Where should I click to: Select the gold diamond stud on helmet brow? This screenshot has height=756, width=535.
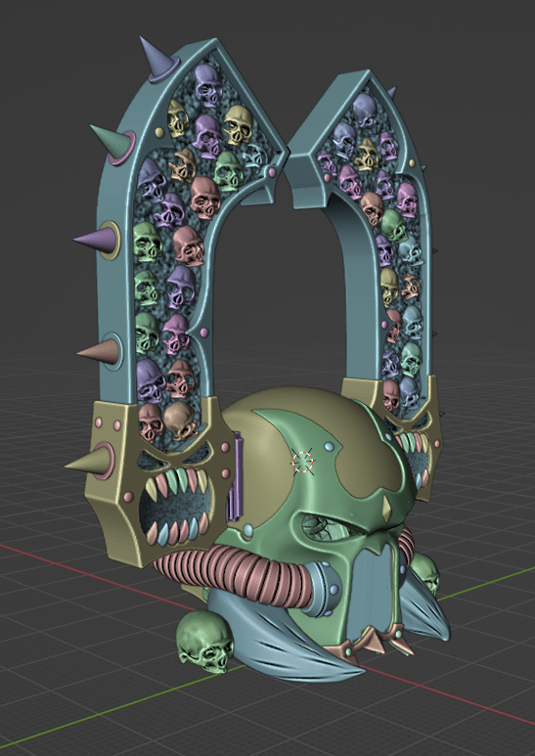(x=387, y=511)
